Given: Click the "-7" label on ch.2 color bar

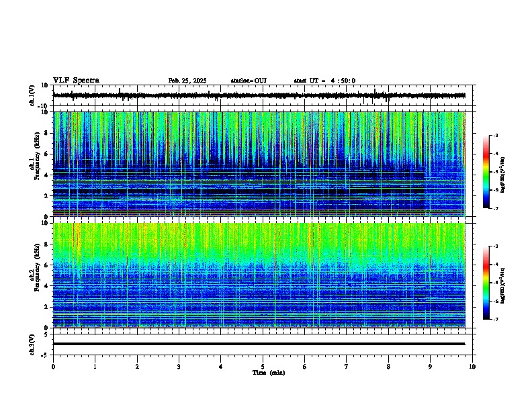Looking at the screenshot, I should click(495, 320).
